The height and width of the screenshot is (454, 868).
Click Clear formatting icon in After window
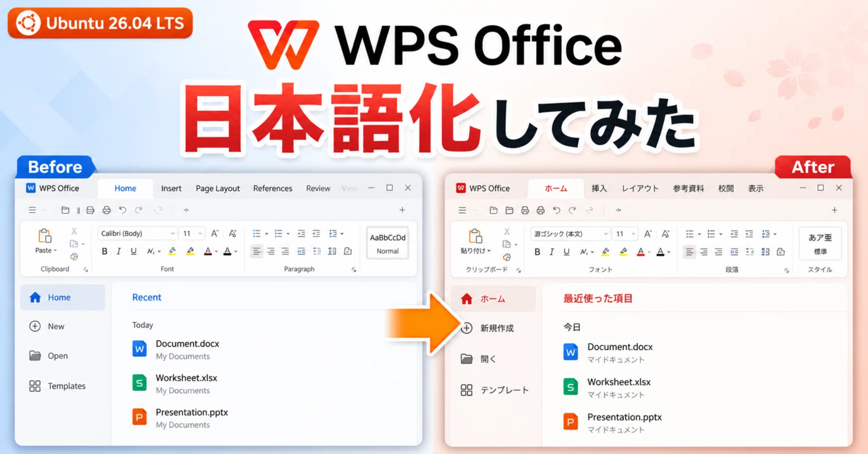665,234
